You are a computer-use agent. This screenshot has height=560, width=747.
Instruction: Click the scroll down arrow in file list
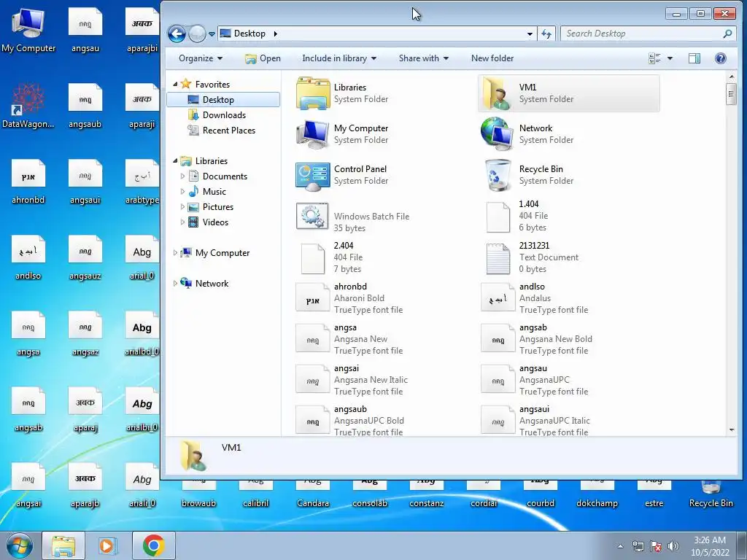731,430
